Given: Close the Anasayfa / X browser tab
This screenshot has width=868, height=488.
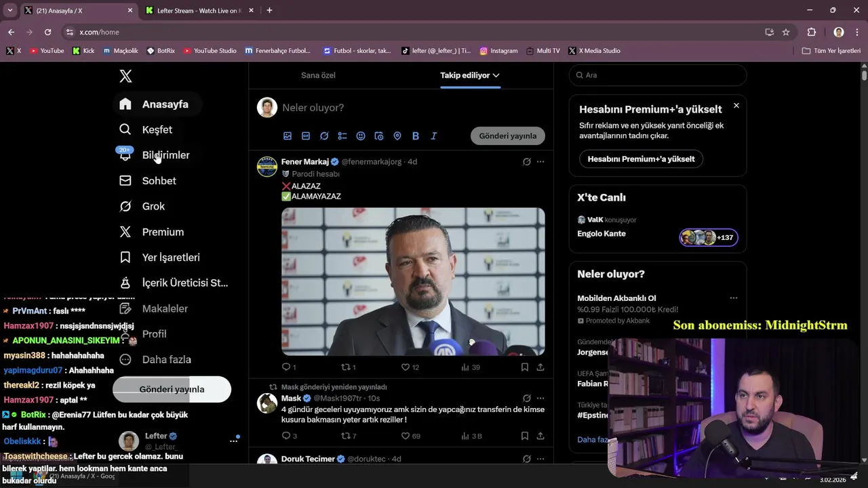Looking at the screenshot, I should [x=130, y=11].
